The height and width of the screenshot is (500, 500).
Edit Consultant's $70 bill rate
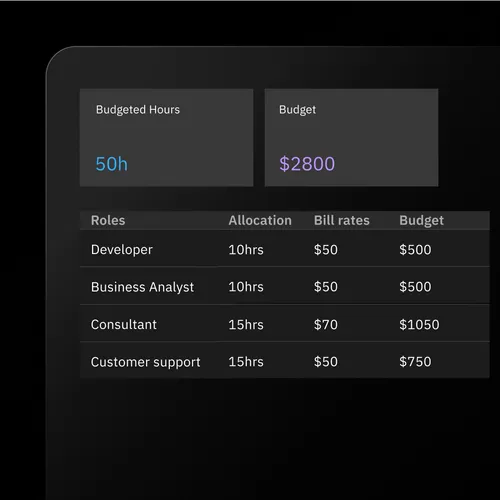click(326, 325)
